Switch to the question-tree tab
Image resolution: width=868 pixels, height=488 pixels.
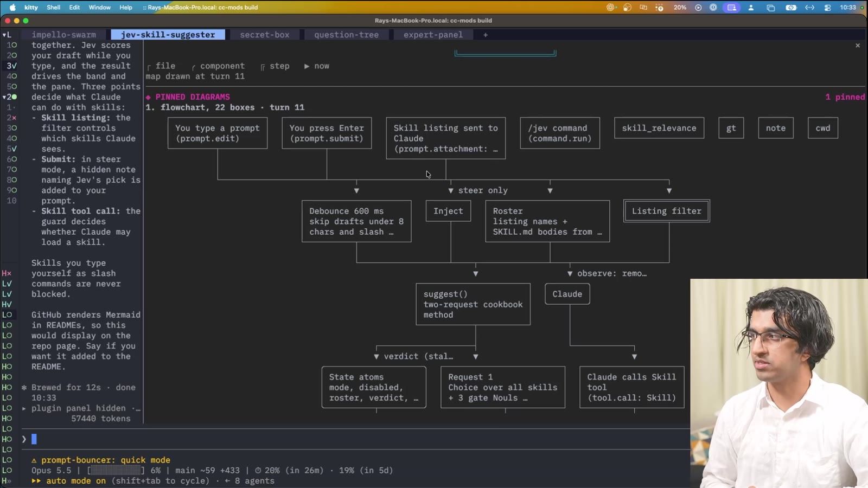tap(346, 35)
